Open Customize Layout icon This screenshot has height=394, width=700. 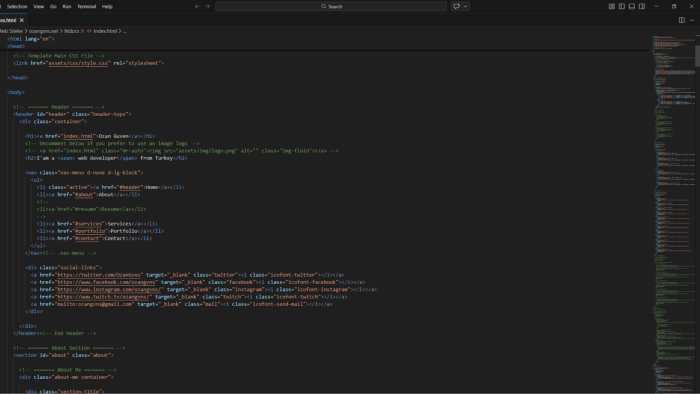[612, 6]
